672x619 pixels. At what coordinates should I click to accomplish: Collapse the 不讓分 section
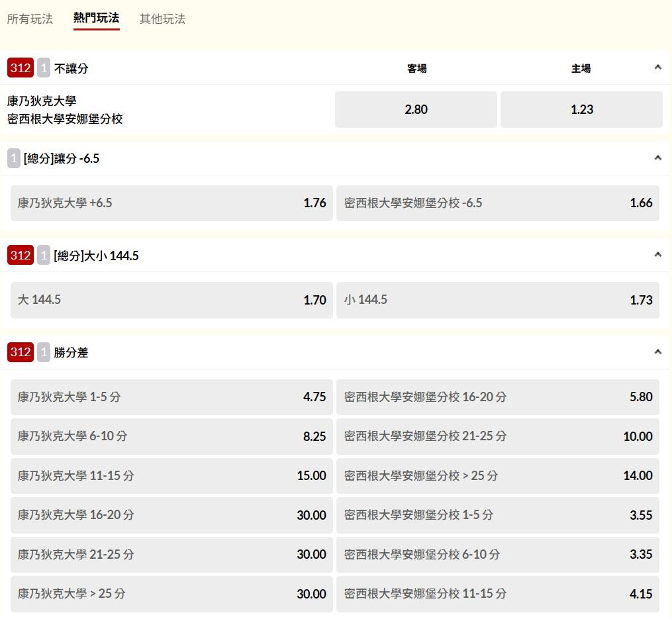tap(657, 68)
